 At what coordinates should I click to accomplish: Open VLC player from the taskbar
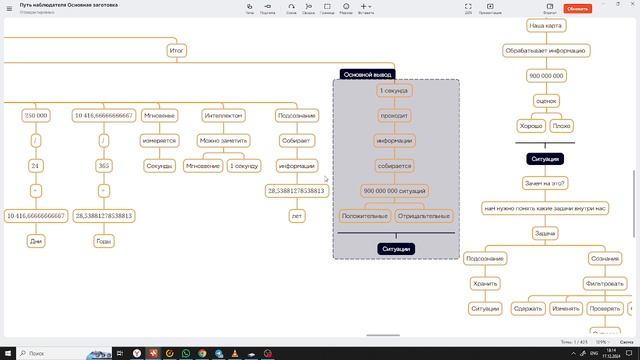pyautogui.click(x=235, y=353)
